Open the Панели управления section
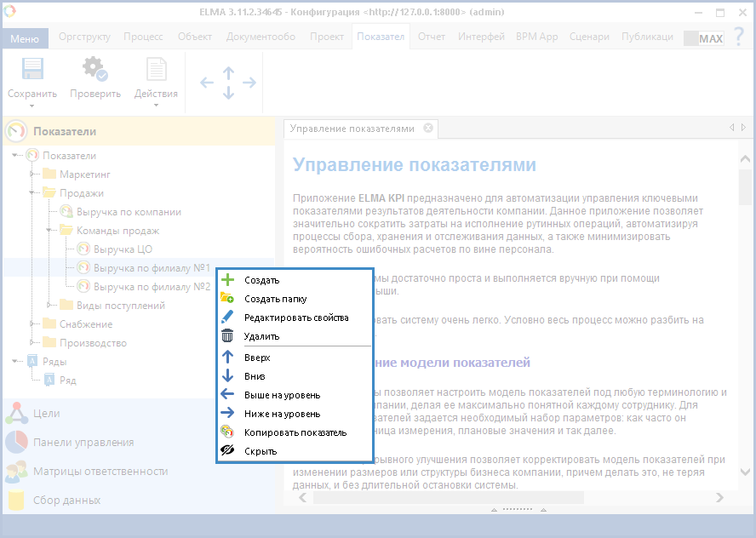The height and width of the screenshot is (538, 756). tap(83, 443)
